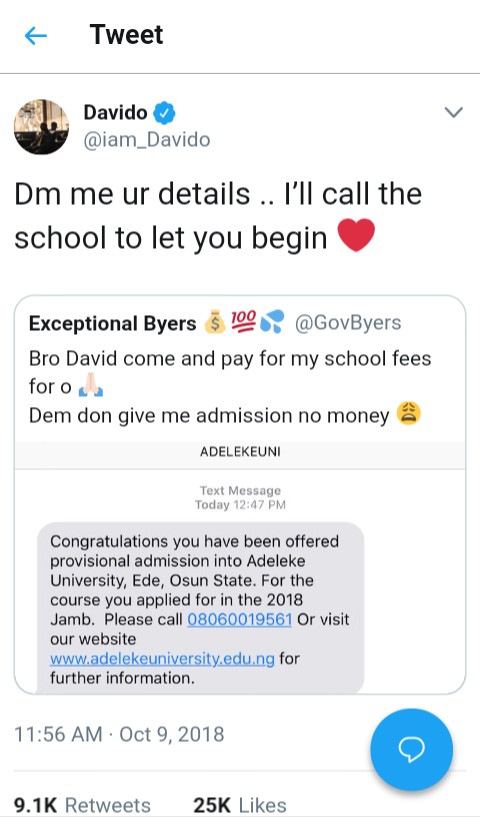Image resolution: width=480 pixels, height=817 pixels.
Task: Tap the Davido display name
Action: (x=116, y=112)
